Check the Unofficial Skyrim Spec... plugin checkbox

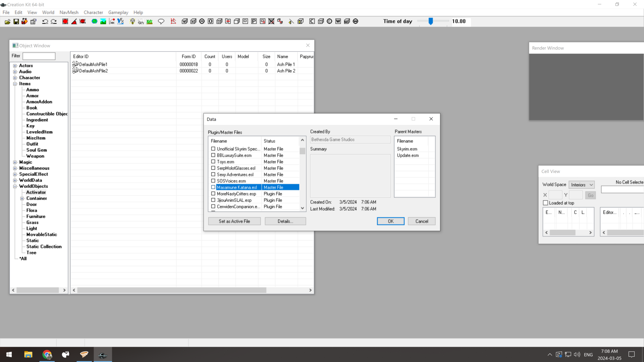point(213,149)
